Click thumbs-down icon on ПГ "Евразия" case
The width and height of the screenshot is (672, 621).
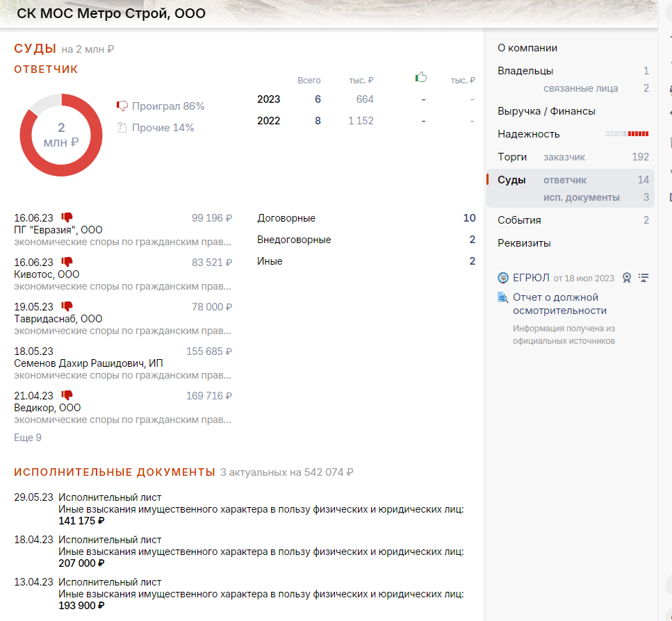(67, 217)
